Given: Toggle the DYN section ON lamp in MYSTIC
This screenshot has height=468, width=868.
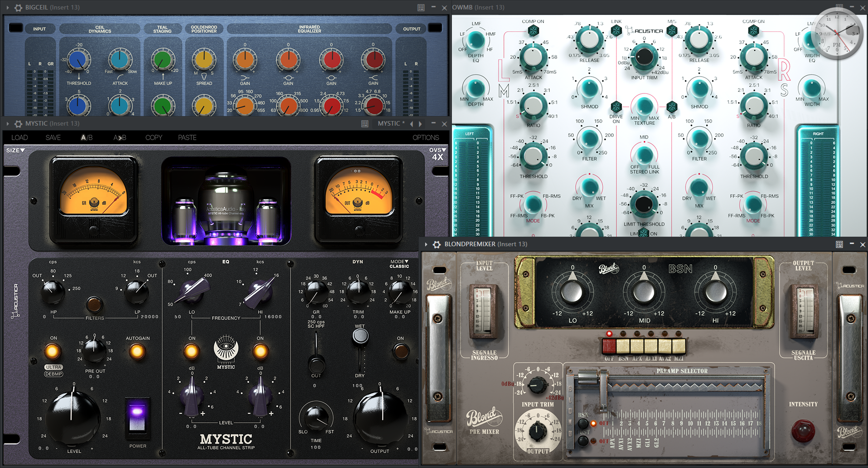Looking at the screenshot, I should 400,351.
